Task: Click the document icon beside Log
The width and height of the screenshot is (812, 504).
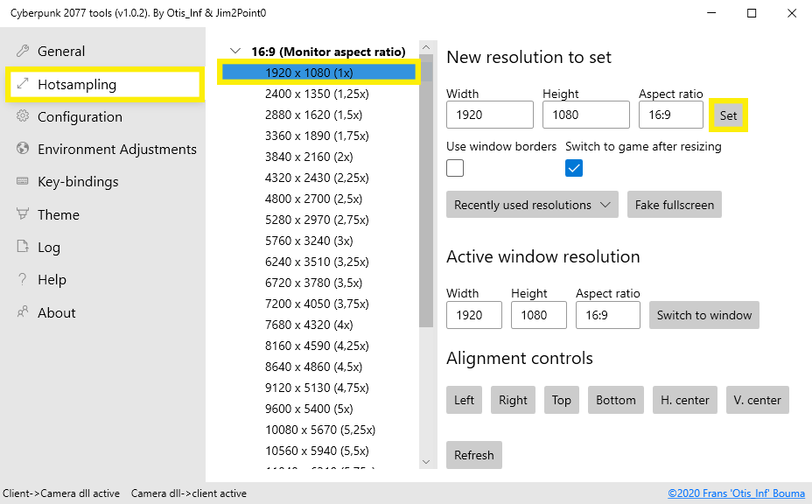Action: pos(23,247)
